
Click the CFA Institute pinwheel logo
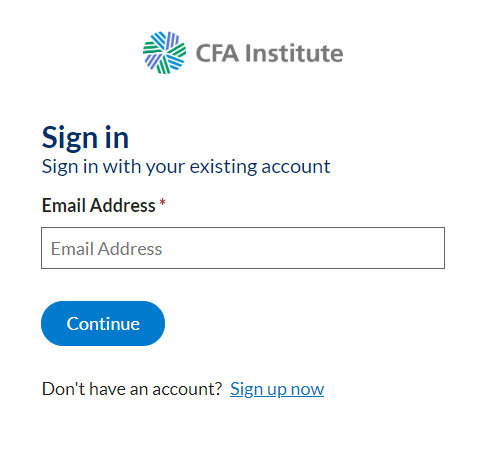[x=164, y=53]
